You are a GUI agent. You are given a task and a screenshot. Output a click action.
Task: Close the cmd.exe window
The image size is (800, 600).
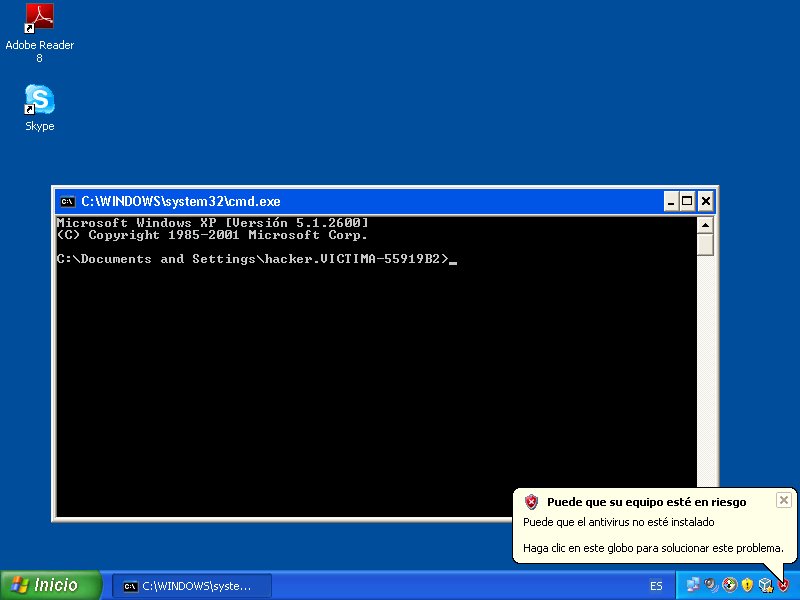tap(706, 202)
